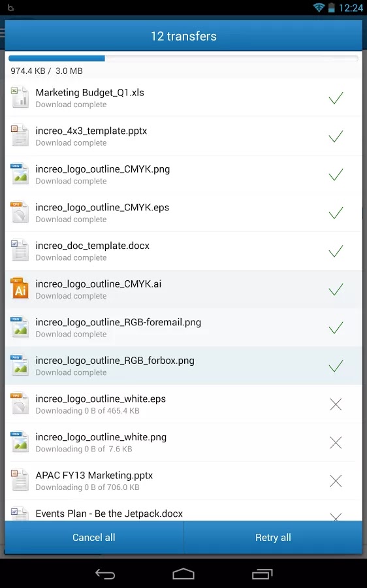The width and height of the screenshot is (367, 588).
Task: Cancel the APAC FY13 Marketing.pptx download
Action: (x=336, y=481)
